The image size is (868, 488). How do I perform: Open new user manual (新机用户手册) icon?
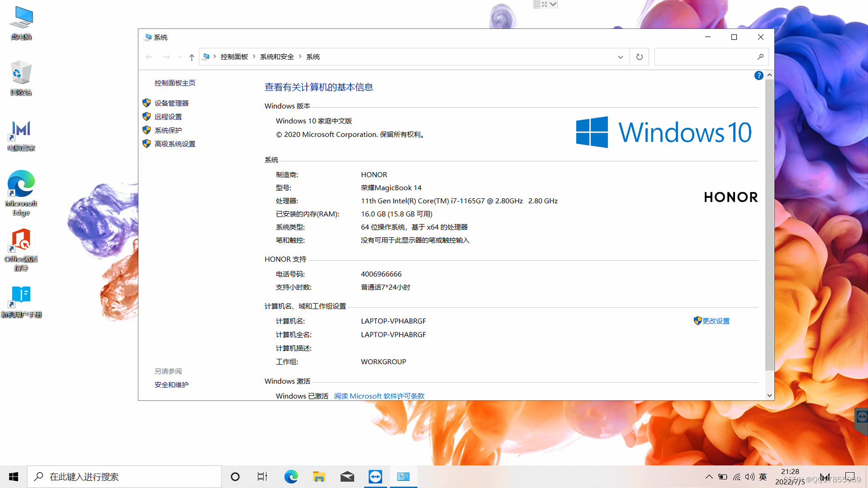pyautogui.click(x=21, y=302)
